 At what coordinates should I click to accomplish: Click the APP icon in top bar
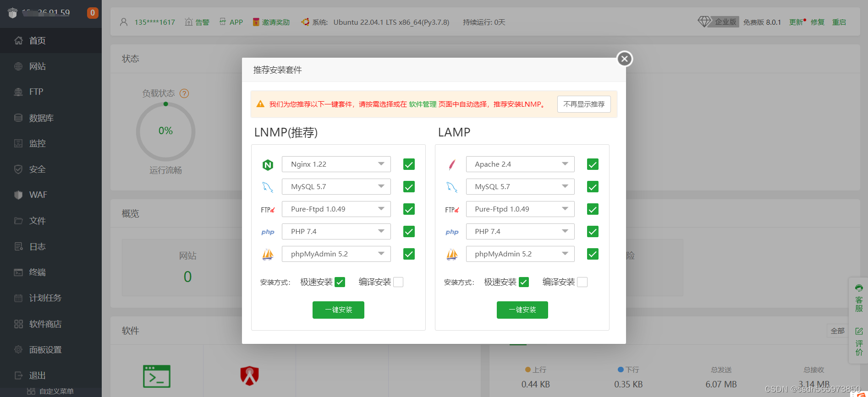pyautogui.click(x=223, y=22)
